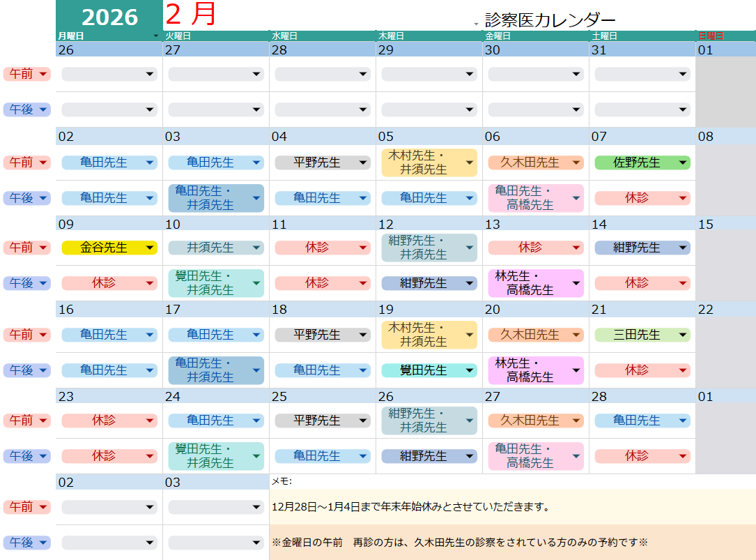Open the 佐野先生 dropdown on Saturday 07
The height and width of the screenshot is (560, 756).
coord(682,162)
